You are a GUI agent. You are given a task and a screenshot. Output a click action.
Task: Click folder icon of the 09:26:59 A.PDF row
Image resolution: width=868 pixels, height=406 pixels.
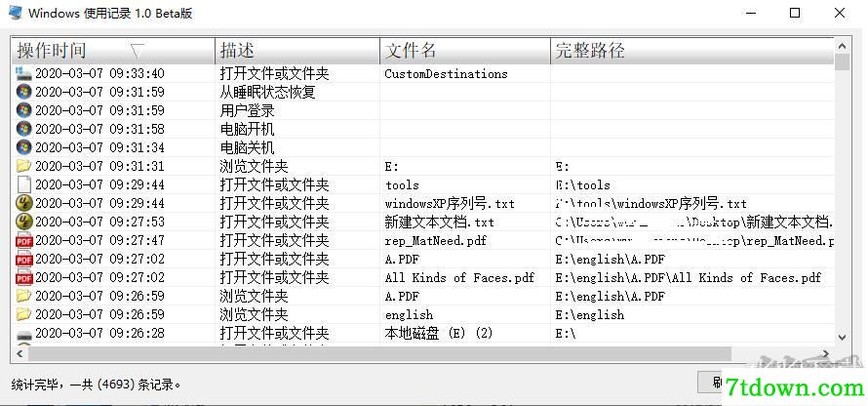(x=23, y=296)
